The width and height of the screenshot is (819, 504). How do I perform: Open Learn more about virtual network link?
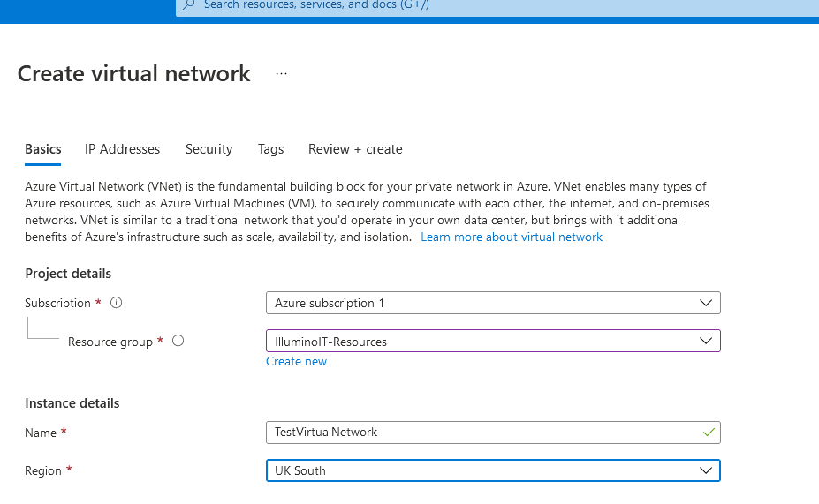pyautogui.click(x=512, y=237)
